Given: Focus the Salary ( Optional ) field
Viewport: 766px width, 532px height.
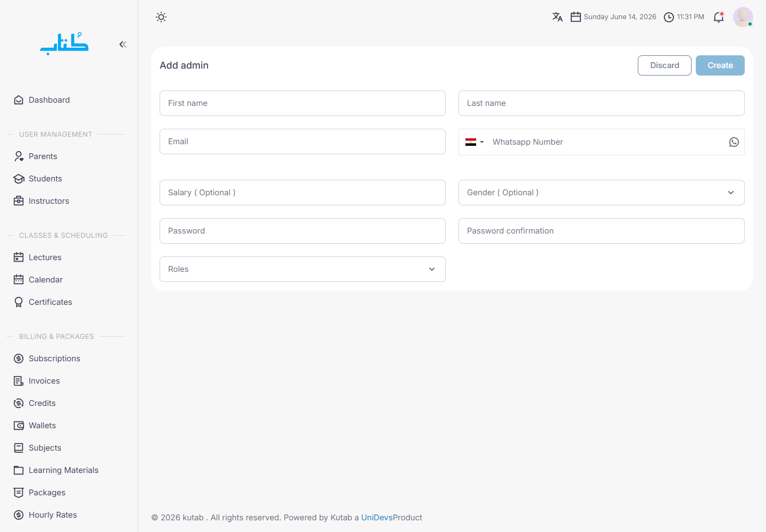Looking at the screenshot, I should pos(303,193).
